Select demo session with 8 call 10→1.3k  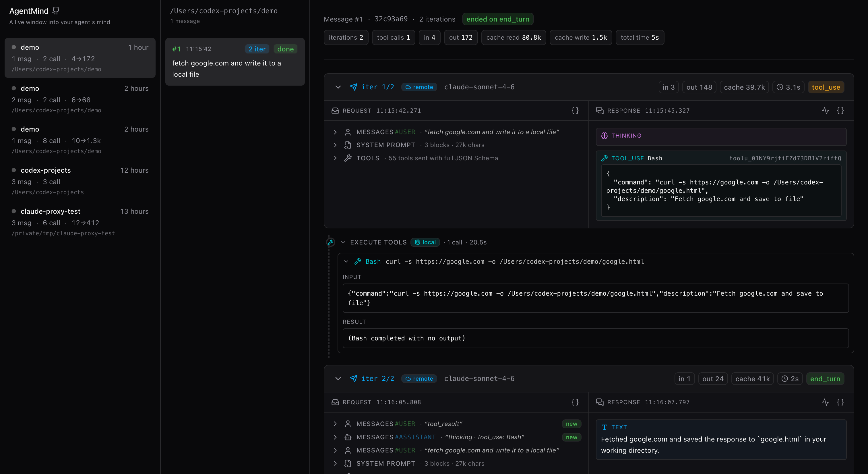tap(80, 140)
